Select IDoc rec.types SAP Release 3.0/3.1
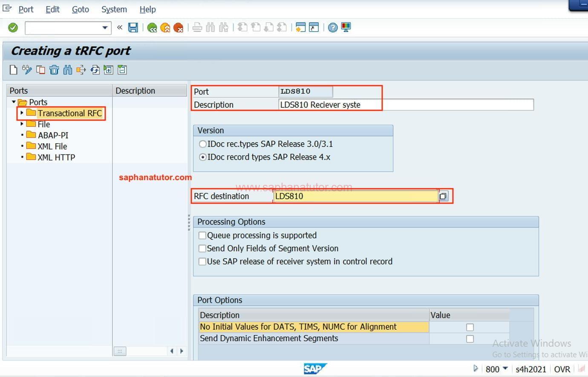The height and width of the screenshot is (377, 588). (x=203, y=144)
